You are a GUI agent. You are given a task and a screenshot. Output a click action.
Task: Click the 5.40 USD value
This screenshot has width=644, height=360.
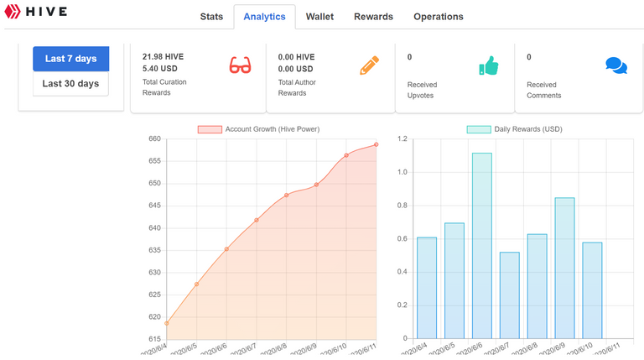pos(160,69)
